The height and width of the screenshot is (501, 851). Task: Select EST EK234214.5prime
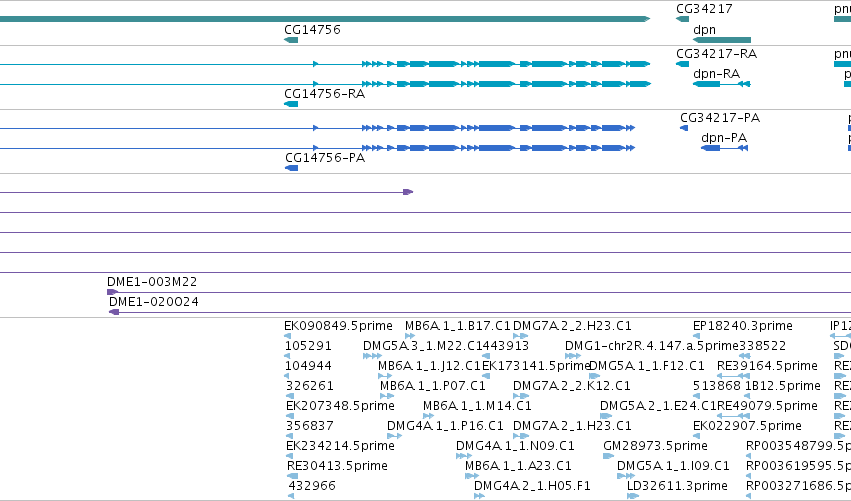point(340,446)
